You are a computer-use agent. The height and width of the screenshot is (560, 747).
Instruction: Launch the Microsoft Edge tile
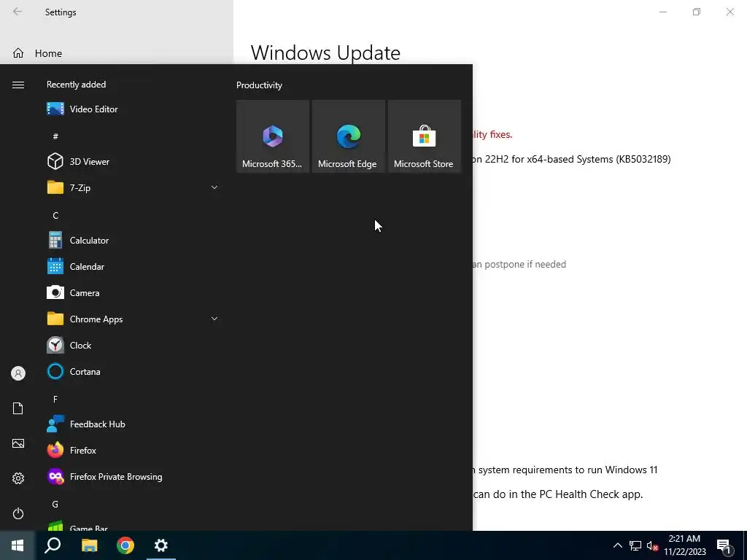(x=348, y=136)
